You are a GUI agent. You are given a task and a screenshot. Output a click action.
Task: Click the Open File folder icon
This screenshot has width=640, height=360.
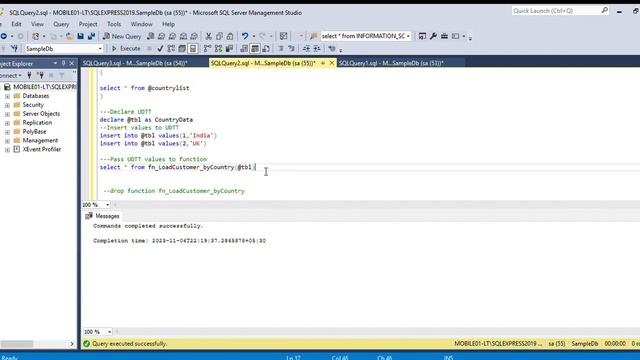[70, 36]
